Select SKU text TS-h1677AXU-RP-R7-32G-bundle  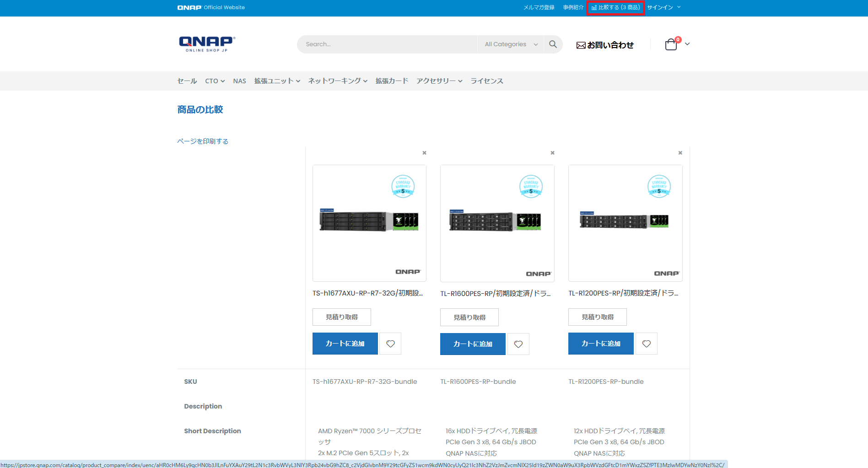pyautogui.click(x=365, y=382)
